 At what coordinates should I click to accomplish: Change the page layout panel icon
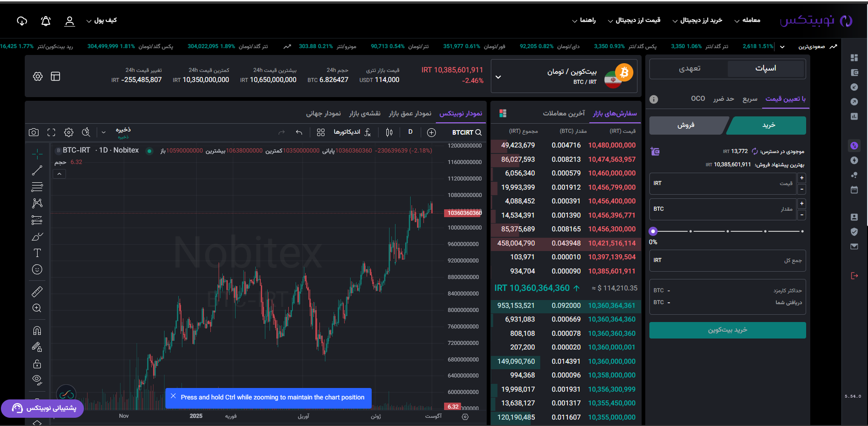pos(55,76)
